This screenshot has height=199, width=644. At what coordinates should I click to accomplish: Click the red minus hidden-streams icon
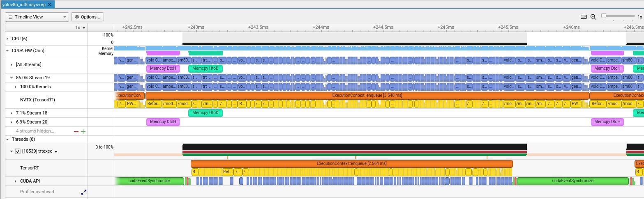coord(76,131)
